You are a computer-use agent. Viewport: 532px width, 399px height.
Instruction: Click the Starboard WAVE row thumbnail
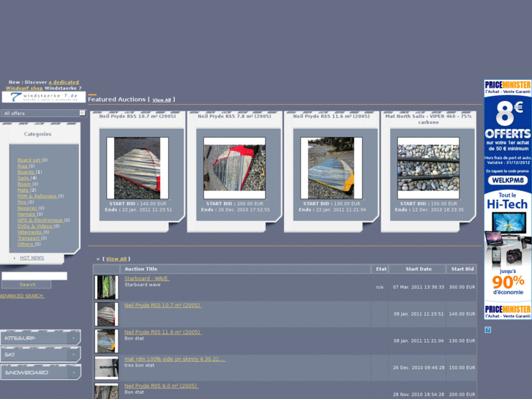coord(107,287)
